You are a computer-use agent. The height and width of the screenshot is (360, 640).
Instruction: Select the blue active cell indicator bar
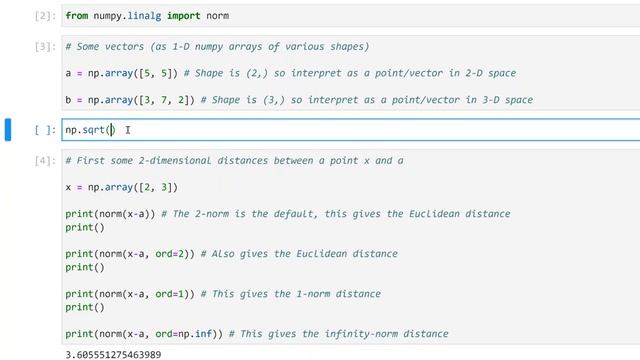pyautogui.click(x=8, y=130)
